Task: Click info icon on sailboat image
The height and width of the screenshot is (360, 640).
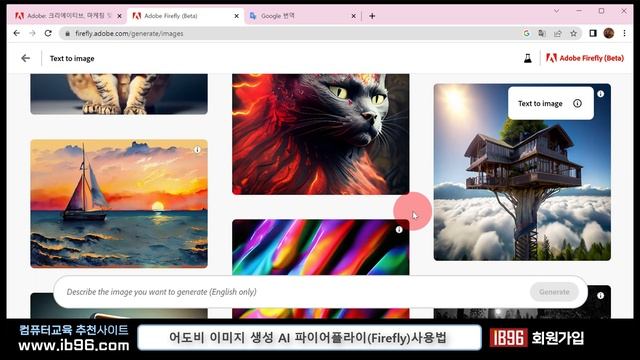Action: click(x=197, y=150)
